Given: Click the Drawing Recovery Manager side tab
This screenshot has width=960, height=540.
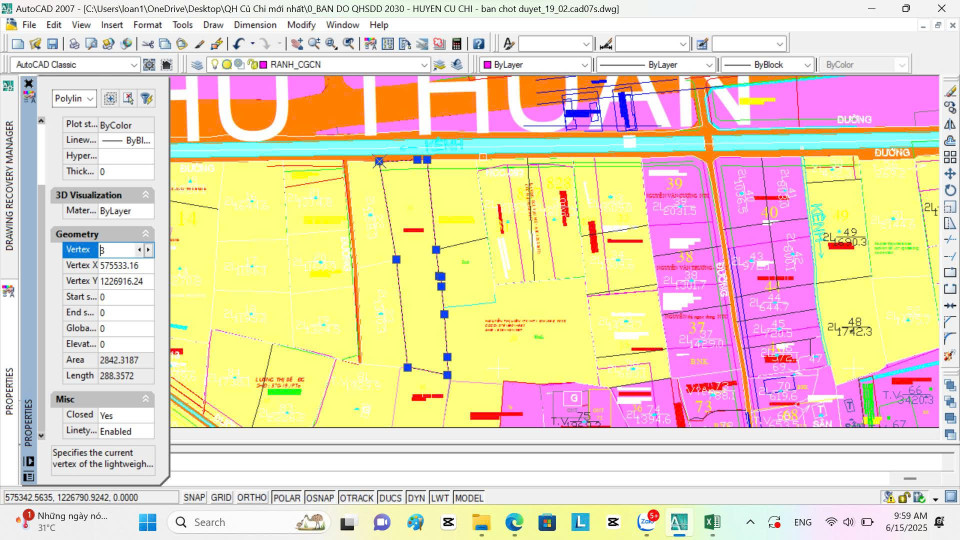Looking at the screenshot, I should 9,186.
